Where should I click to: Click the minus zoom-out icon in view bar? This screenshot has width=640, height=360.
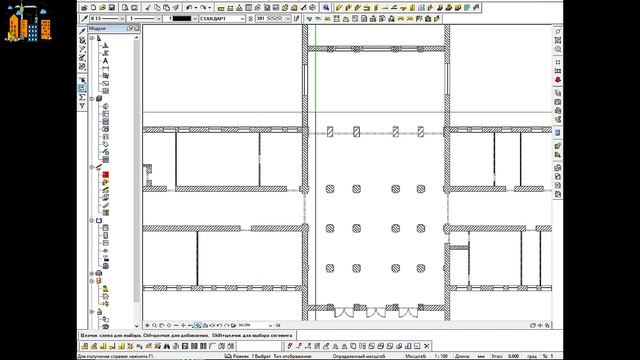coord(176,325)
